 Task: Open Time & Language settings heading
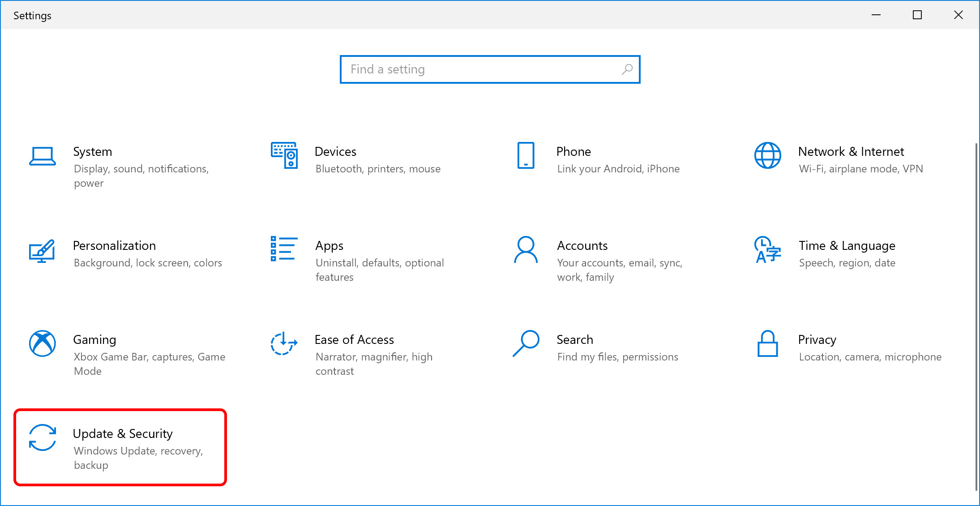[847, 246]
